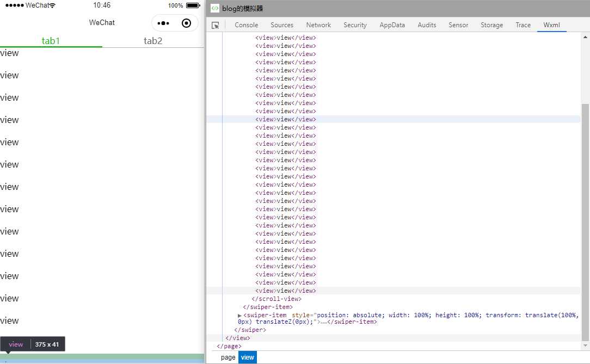Expand the collapsed swiper-item node
The image size is (590, 364).
[x=239, y=316]
